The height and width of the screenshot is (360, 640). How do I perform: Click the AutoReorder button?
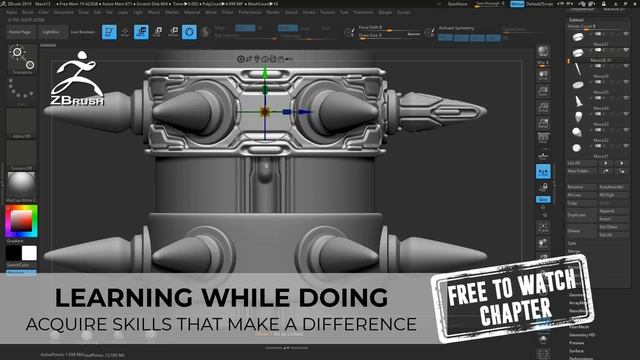(x=613, y=187)
